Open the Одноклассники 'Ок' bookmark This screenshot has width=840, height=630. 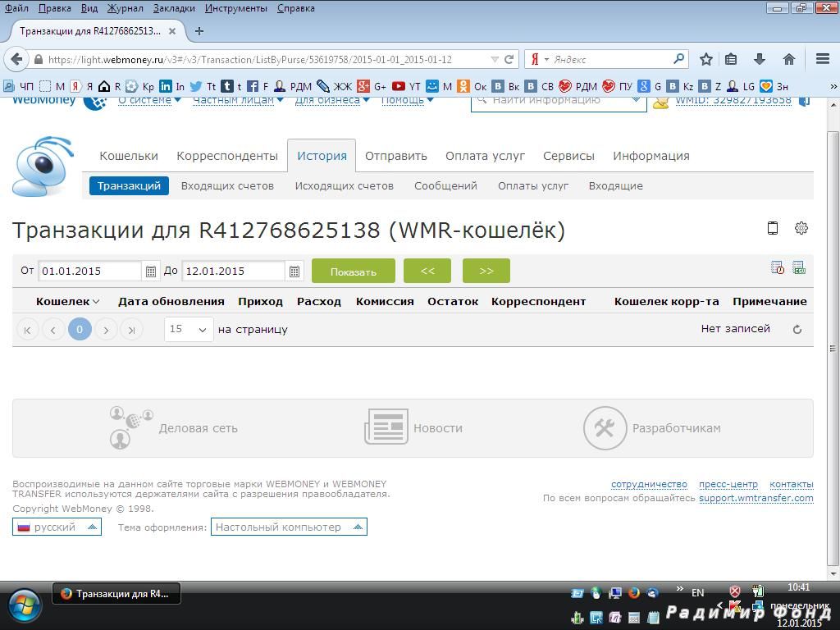click(x=472, y=86)
